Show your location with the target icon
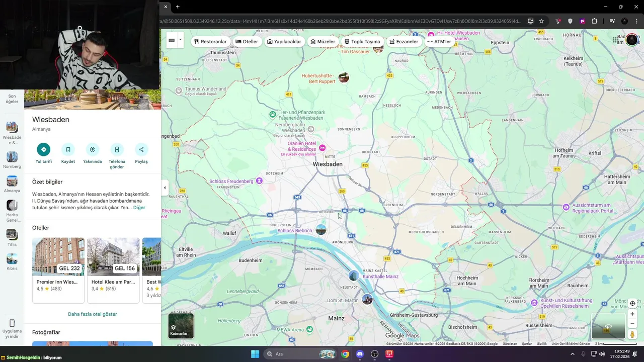Screen dimensions: 644x362 point(632,303)
